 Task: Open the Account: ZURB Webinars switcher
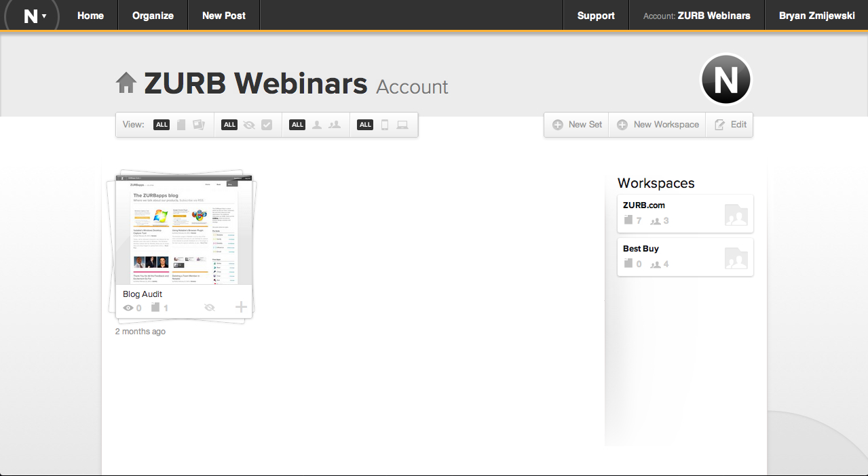696,16
